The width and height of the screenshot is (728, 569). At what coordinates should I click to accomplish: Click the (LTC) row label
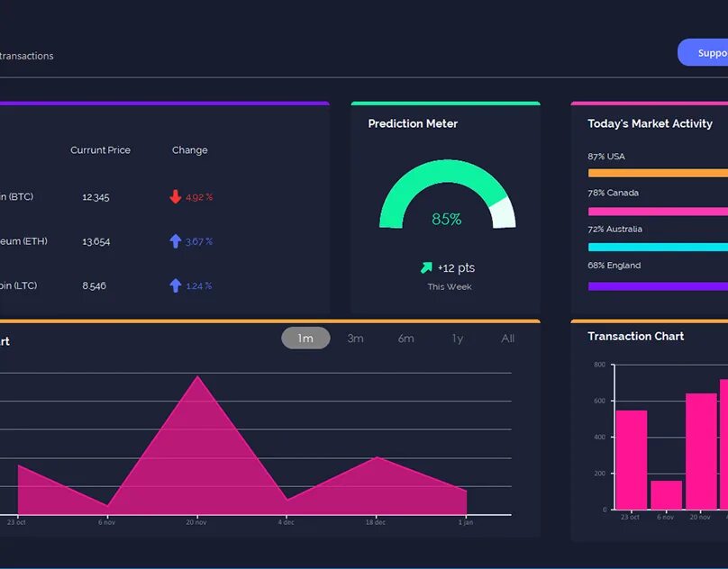click(x=19, y=285)
